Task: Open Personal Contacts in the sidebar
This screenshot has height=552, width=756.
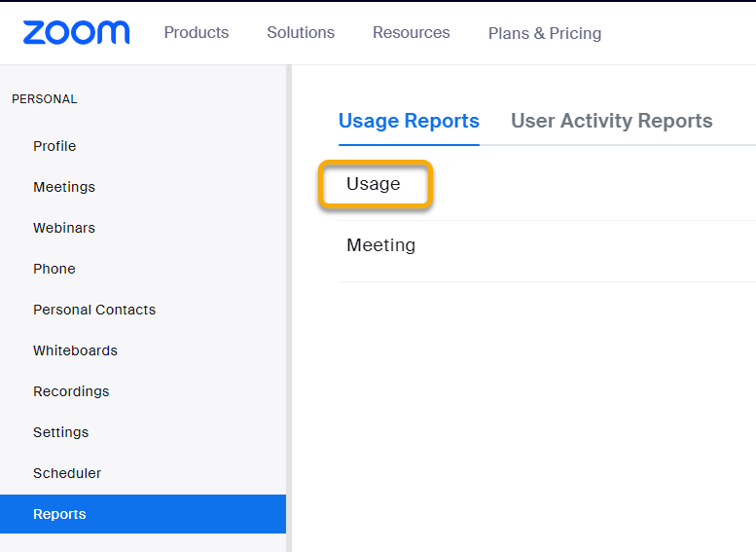Action: (94, 310)
